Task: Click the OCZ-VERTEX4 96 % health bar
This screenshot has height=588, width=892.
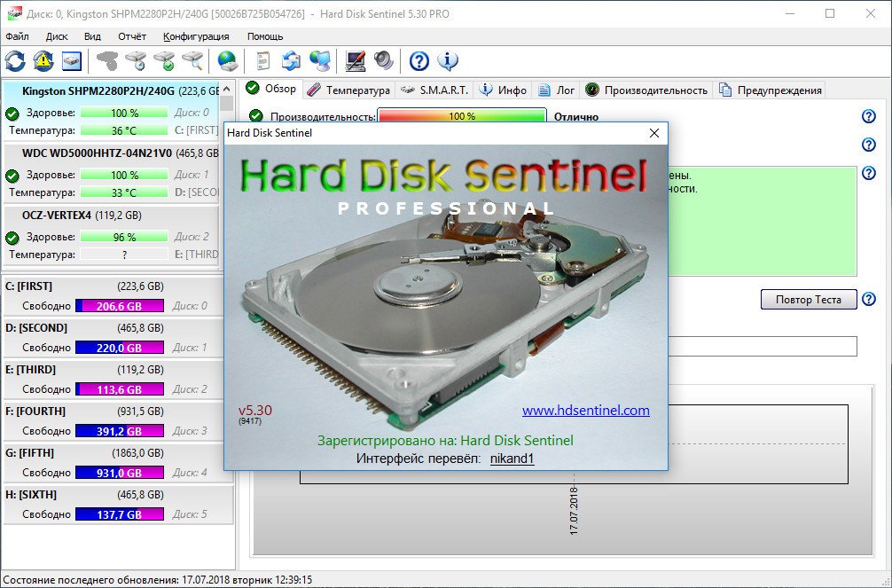Action: tap(124, 238)
